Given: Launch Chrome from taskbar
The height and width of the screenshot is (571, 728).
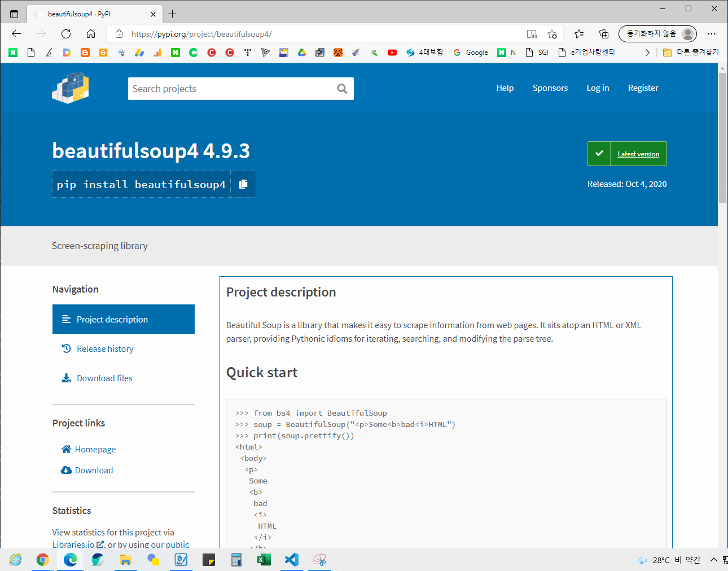Looking at the screenshot, I should (42, 560).
